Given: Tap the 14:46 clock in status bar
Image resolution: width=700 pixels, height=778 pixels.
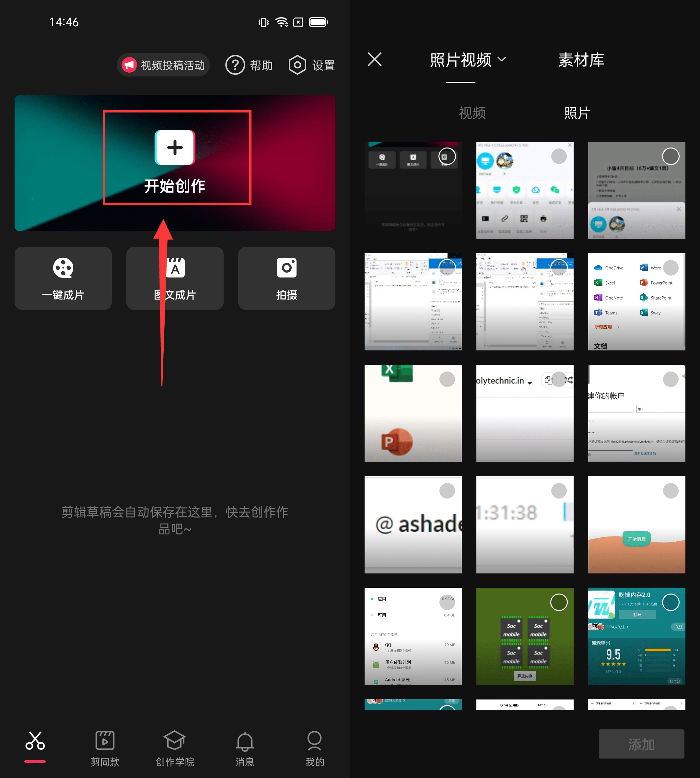Looking at the screenshot, I should [x=64, y=22].
